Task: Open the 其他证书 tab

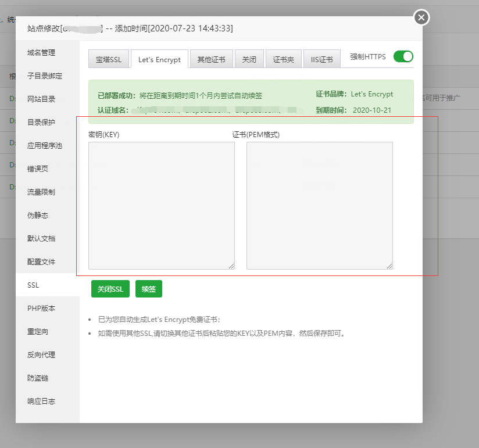Action: coord(212,59)
